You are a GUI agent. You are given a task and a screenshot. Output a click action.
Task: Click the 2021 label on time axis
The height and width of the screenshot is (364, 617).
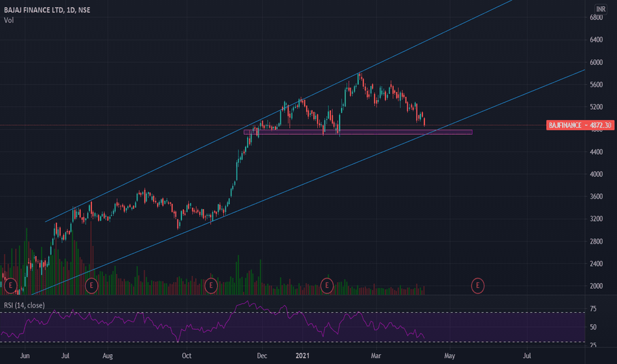[x=302, y=356]
